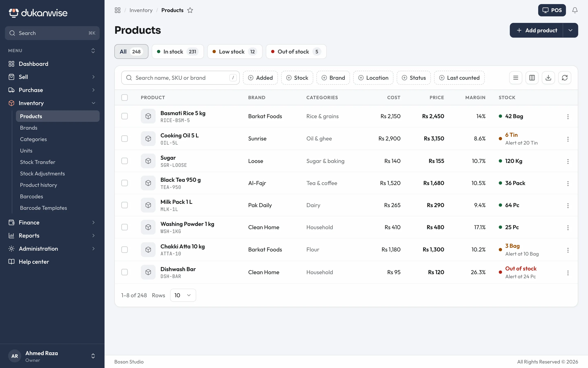Launch the POS button
This screenshot has width=588, height=368.
pos(552,10)
